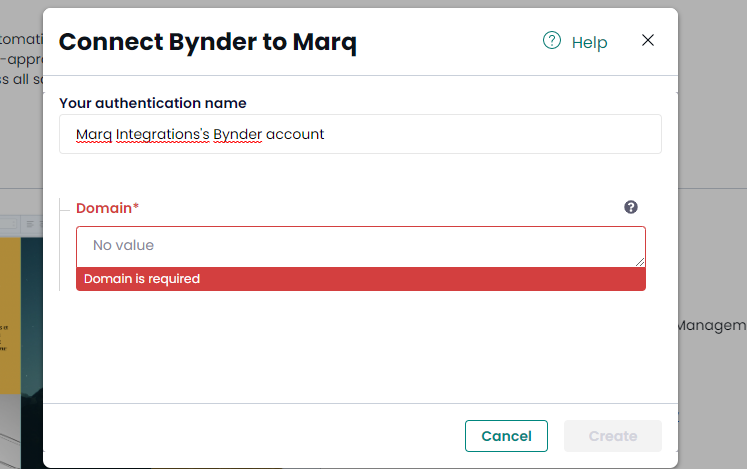The height and width of the screenshot is (469, 747).
Task: Open the Help link text
Action: click(589, 42)
